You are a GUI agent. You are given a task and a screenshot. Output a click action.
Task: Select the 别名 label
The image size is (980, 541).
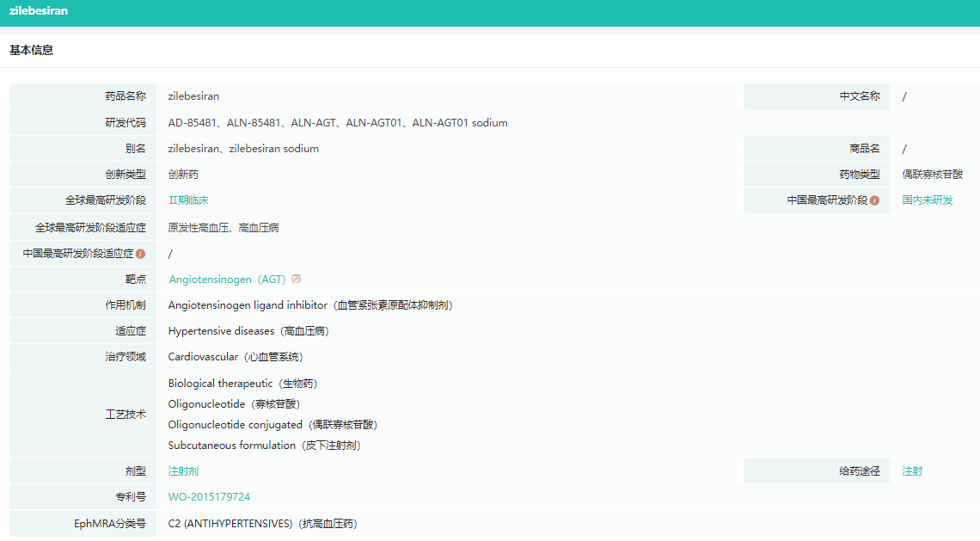135,148
